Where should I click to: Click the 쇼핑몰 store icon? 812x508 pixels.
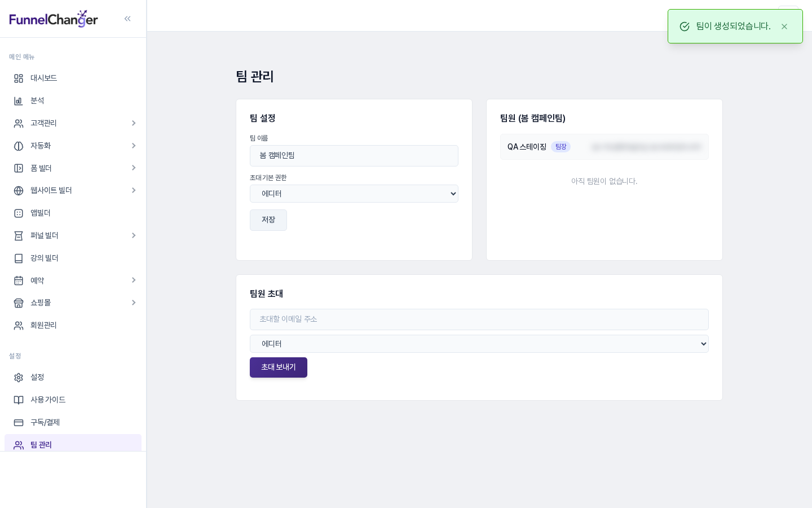click(19, 303)
